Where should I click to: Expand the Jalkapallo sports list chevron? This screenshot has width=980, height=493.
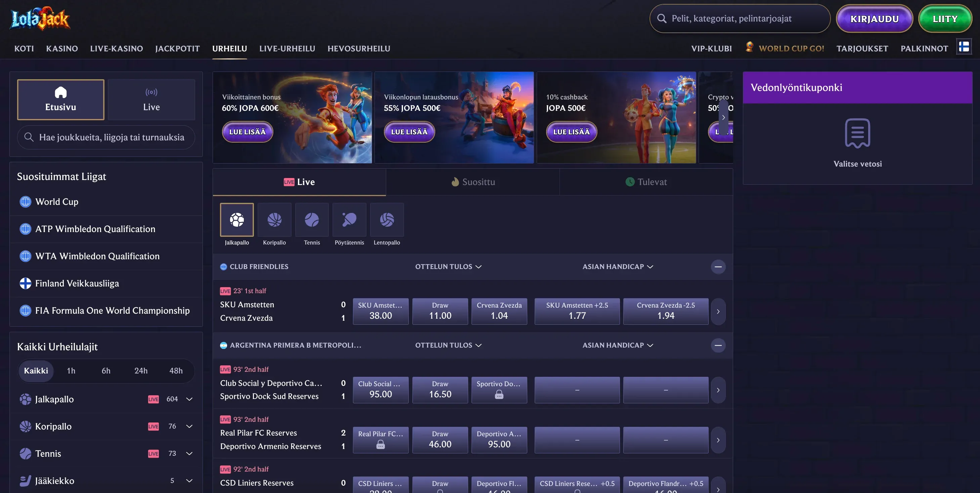pos(189,399)
